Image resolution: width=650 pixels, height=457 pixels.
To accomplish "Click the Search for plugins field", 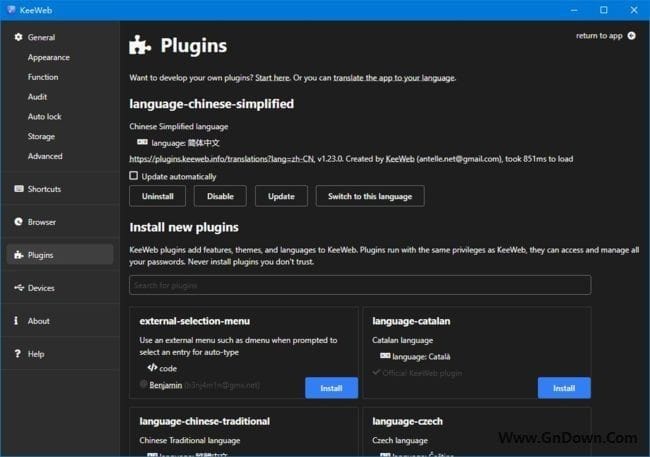I will (x=360, y=285).
